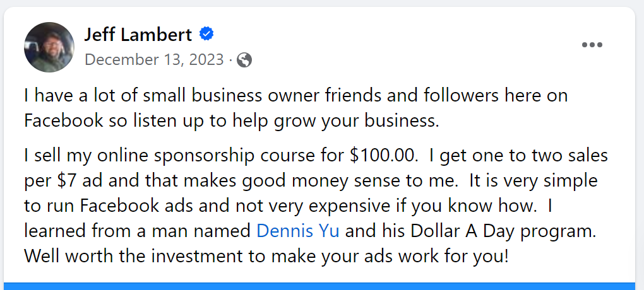Open the Jeff Lambert profile name link

pyautogui.click(x=139, y=35)
